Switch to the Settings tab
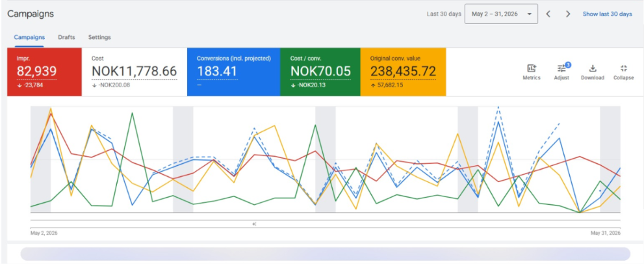This screenshot has height=264, width=644. pos(99,37)
